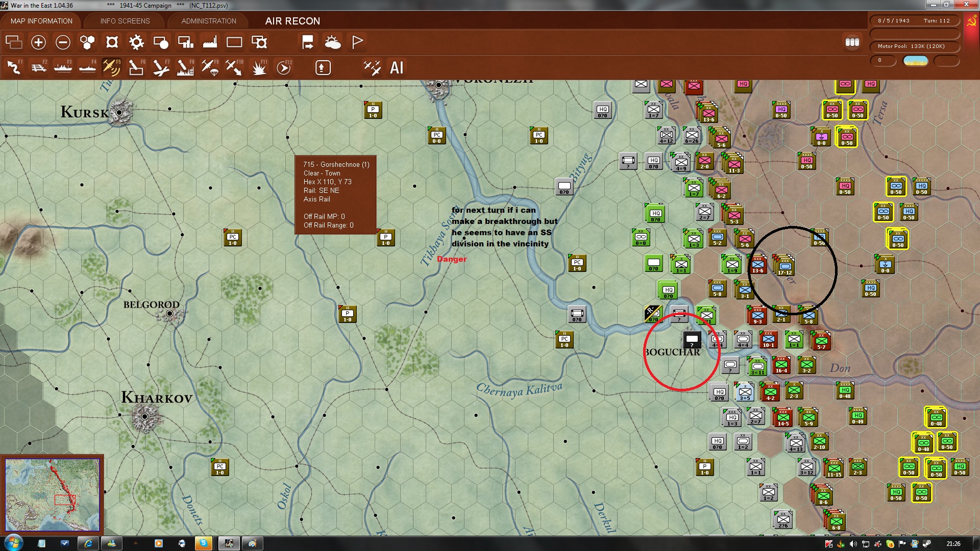
Task: Select Naval Transport mode (F3)
Action: [x=63, y=67]
